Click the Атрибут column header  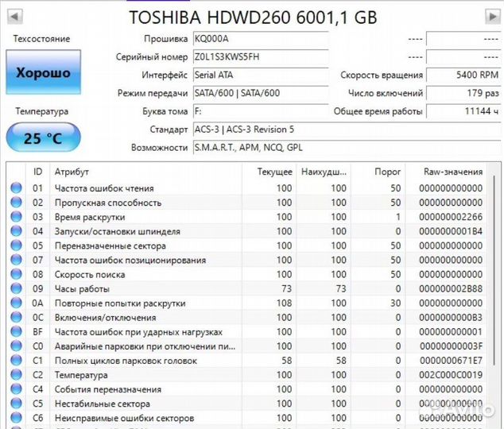72,172
